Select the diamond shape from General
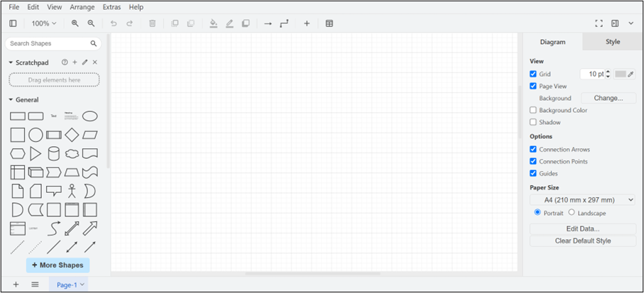Screen dimensions: 644x293 coord(72,135)
